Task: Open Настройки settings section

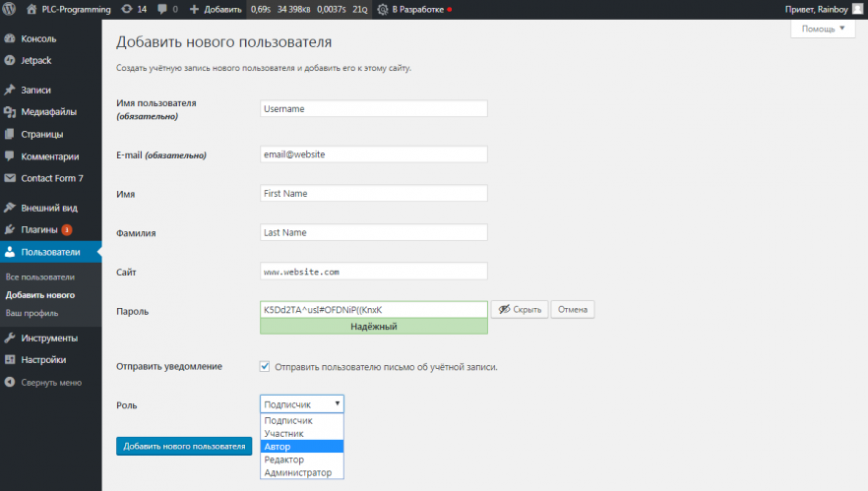Action: point(43,359)
